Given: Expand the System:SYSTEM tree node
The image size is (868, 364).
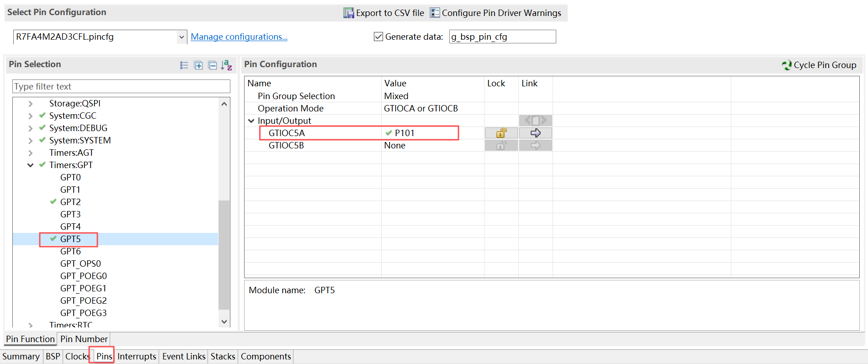Looking at the screenshot, I should tap(30, 141).
